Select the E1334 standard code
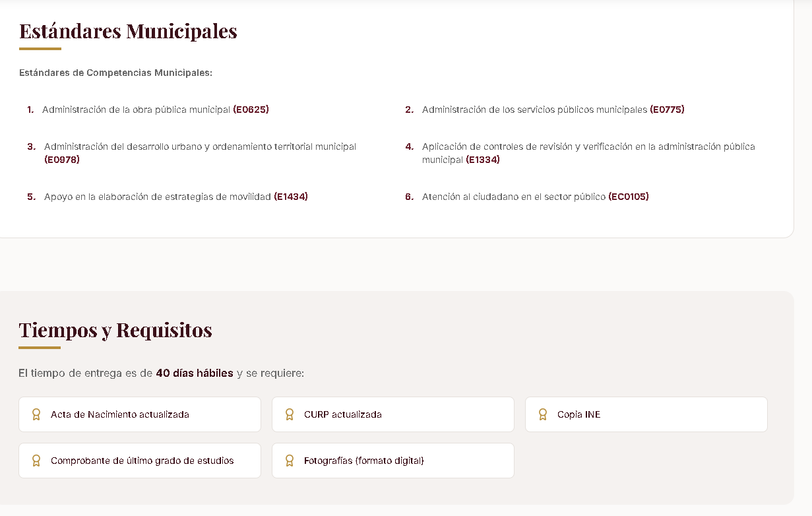Screen dimensions: 812x516 pos(483,160)
